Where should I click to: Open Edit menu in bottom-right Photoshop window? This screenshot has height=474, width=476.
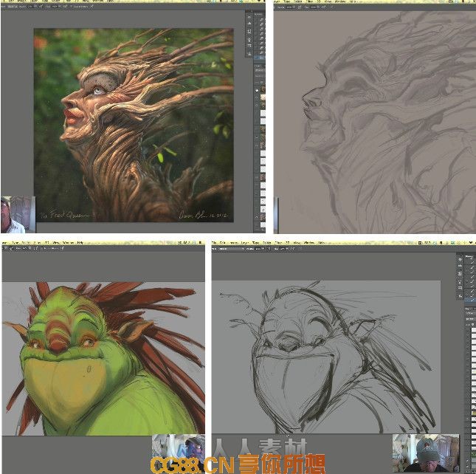pos(223,243)
